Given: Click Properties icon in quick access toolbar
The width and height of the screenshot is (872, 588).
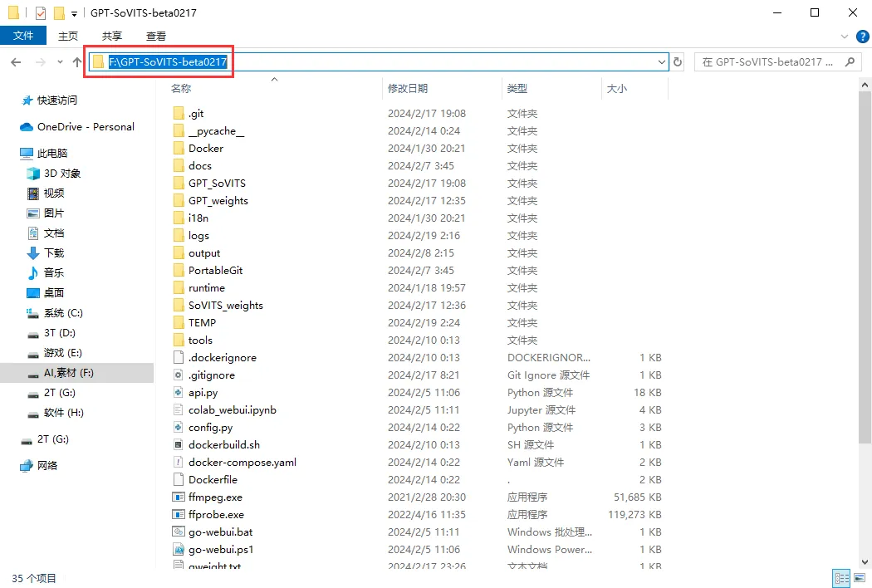Looking at the screenshot, I should tap(41, 12).
